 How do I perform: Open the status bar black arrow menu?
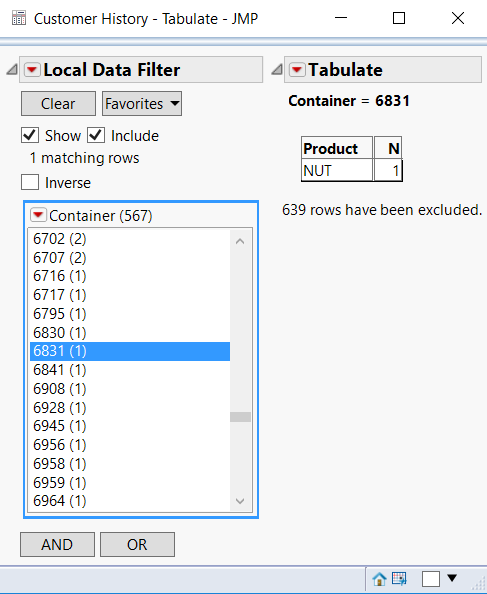[452, 578]
